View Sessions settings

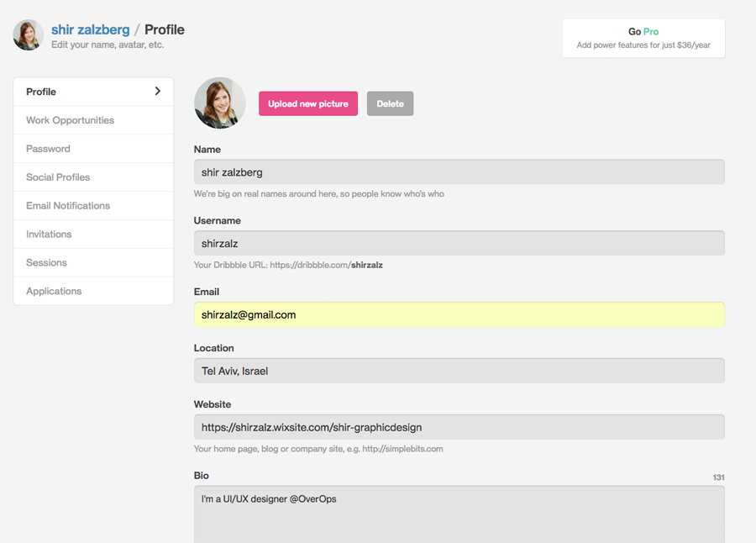46,263
